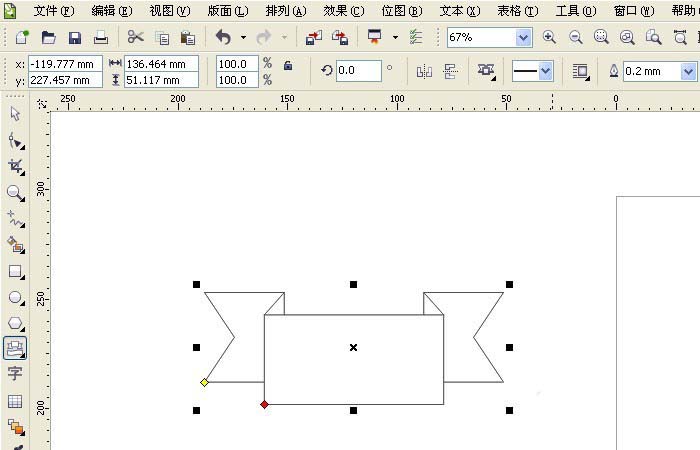This screenshot has height=450, width=700.
Task: Click the yellow diamond shape glyph
Action: tap(204, 382)
